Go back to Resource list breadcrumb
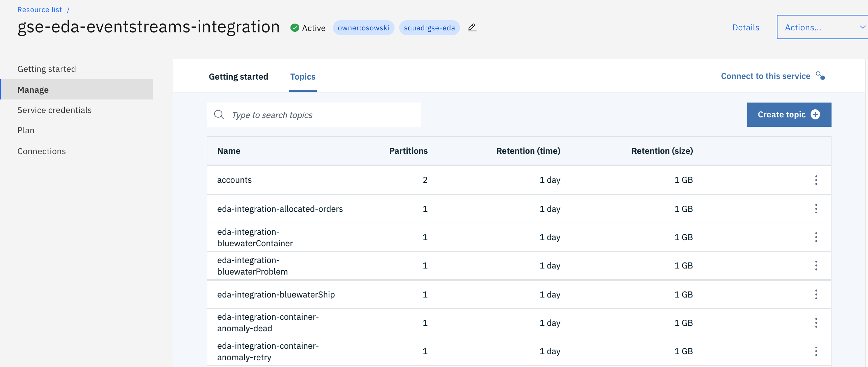This screenshot has width=868, height=367. 40,9
